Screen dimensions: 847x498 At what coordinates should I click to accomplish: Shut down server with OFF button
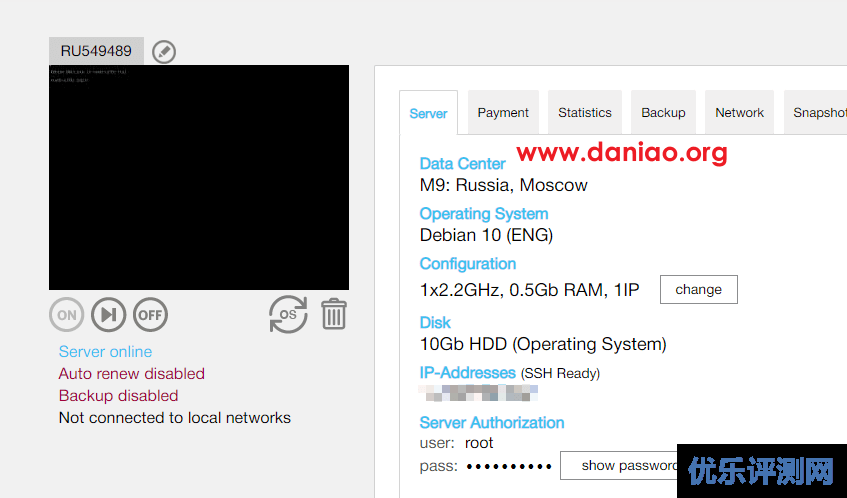coord(150,314)
